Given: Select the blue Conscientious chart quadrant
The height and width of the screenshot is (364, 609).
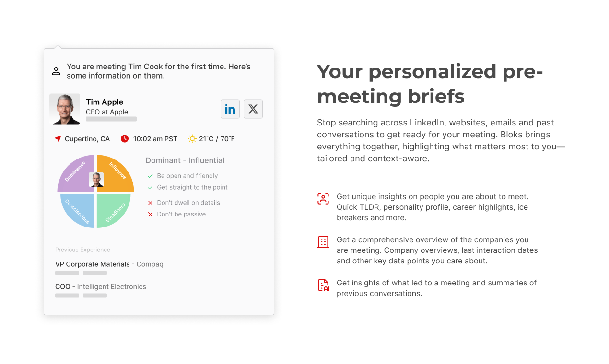Looking at the screenshot, I should tap(77, 211).
